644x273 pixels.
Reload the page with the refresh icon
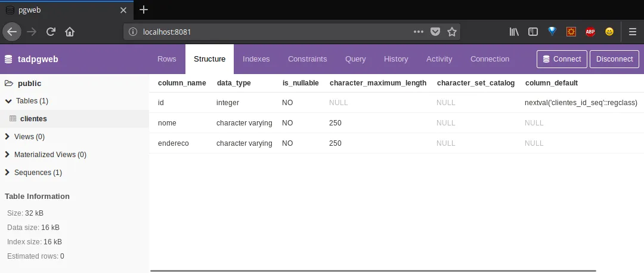click(51, 32)
